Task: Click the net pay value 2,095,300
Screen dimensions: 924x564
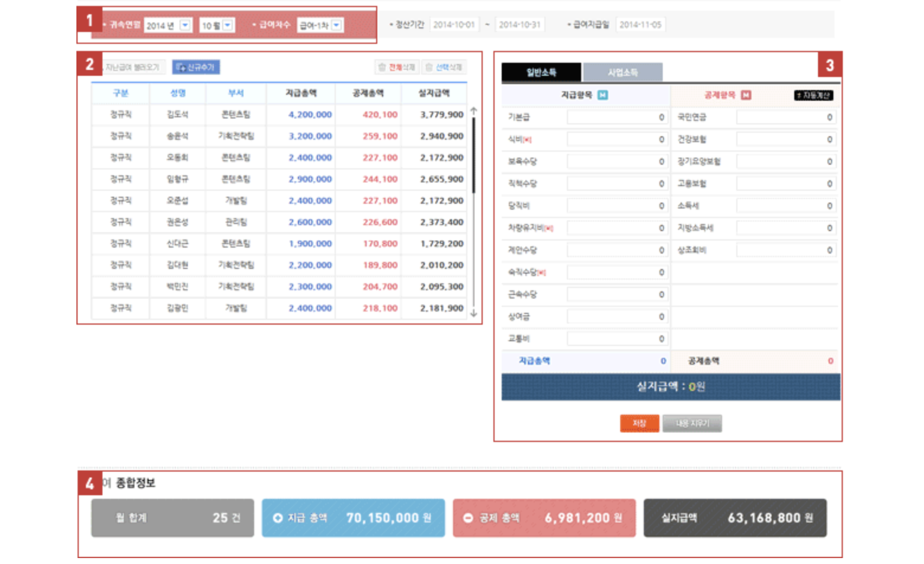Action: coord(442,286)
